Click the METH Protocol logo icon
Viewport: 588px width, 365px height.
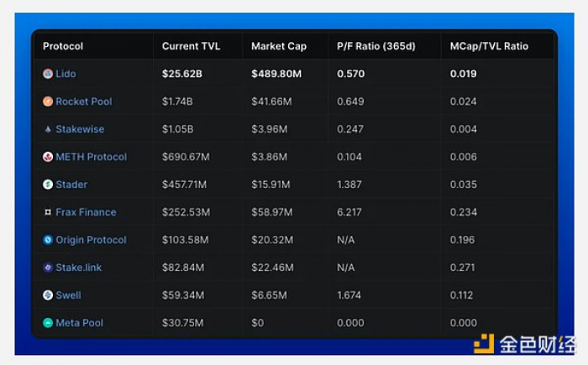[x=48, y=157]
